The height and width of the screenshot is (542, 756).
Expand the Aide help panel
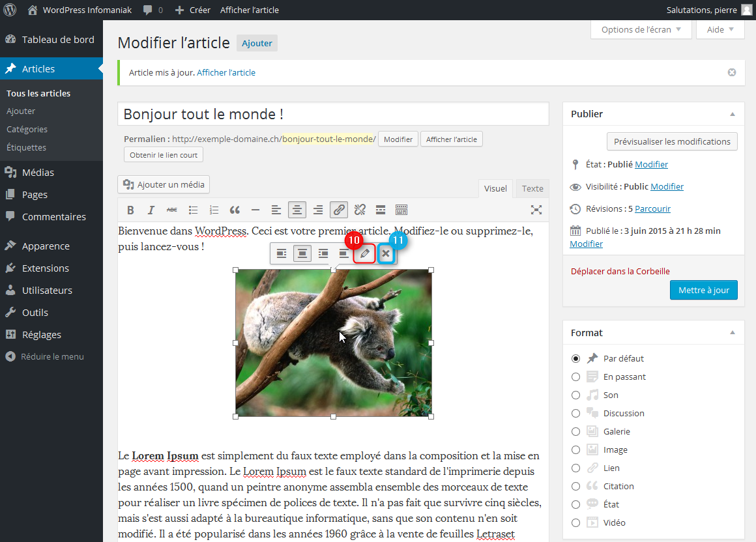pyautogui.click(x=720, y=29)
